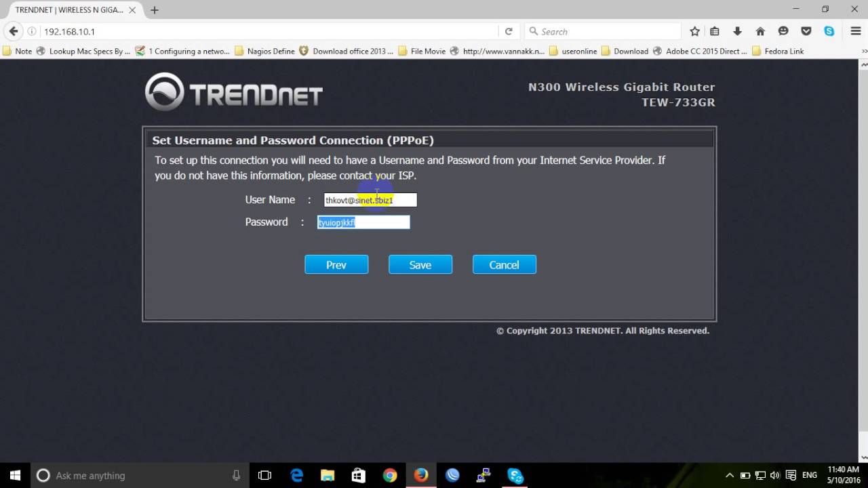Show hidden system tray icons
The image size is (868, 488).
tap(730, 475)
